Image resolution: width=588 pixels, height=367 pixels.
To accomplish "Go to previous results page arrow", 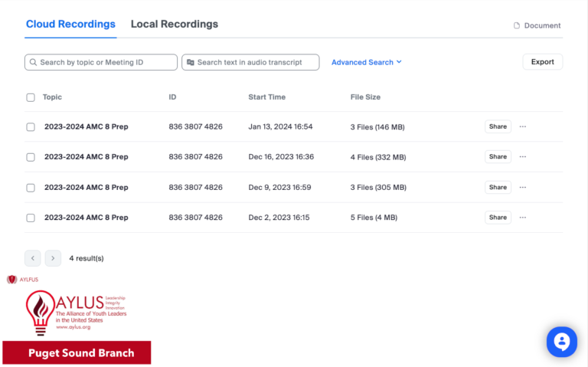I will (x=33, y=258).
